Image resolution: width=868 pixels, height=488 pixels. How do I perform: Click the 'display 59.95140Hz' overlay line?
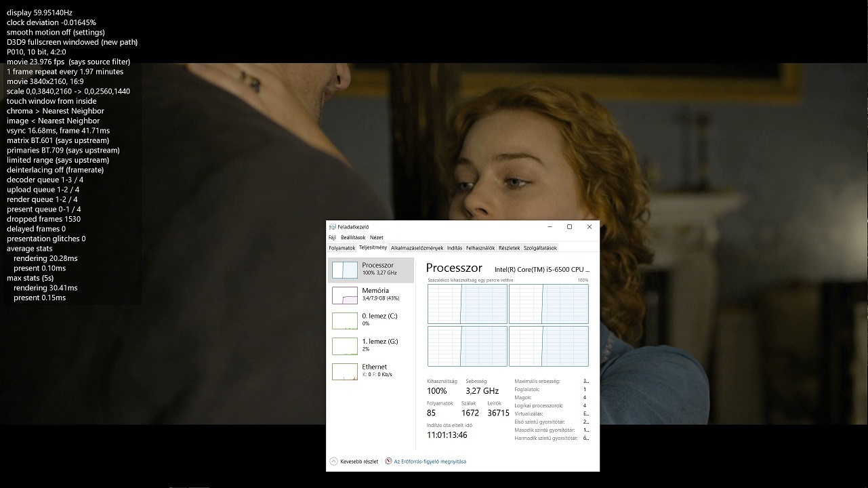click(39, 12)
